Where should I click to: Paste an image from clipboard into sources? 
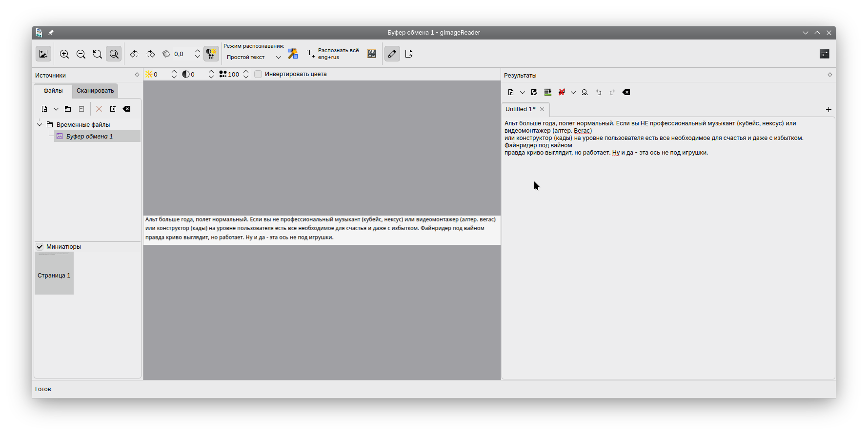(x=81, y=109)
